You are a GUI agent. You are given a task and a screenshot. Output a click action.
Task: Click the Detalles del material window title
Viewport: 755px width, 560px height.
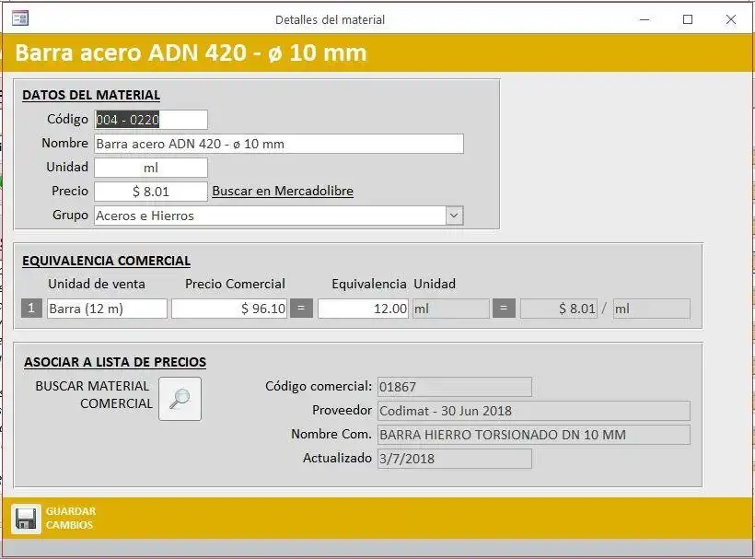coord(330,19)
